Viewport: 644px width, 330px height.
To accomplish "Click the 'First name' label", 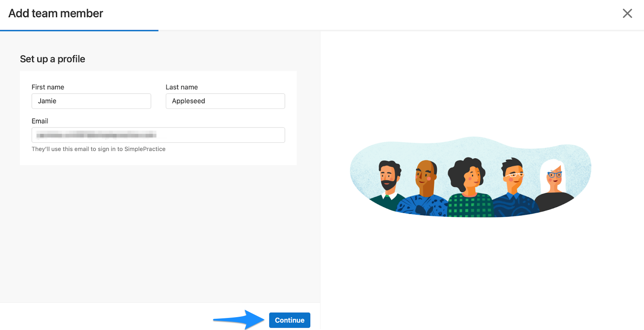I will pos(48,87).
